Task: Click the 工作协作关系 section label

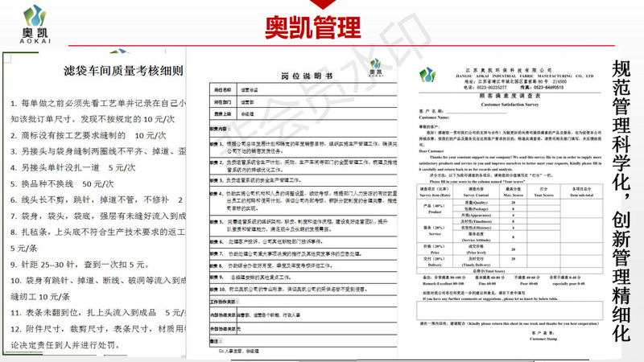Action: [x=225, y=302]
